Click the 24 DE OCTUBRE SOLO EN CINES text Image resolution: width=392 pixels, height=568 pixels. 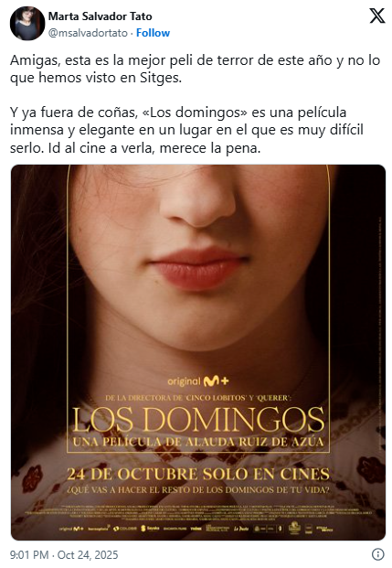coord(198,474)
